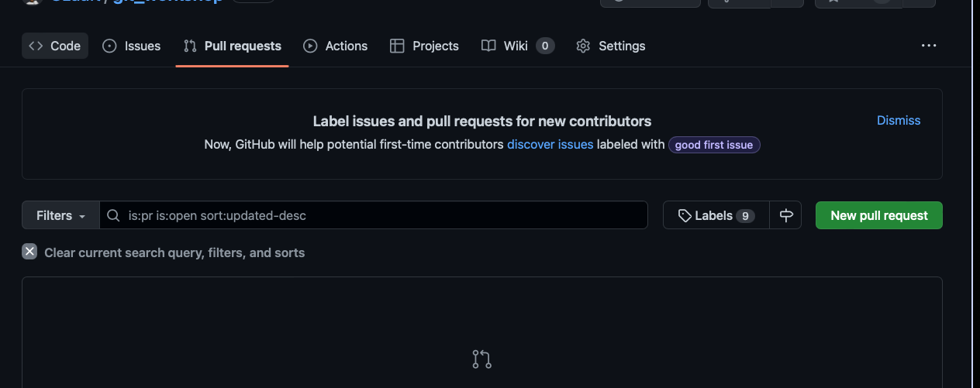Open the three-dot overflow menu

pos(929,46)
